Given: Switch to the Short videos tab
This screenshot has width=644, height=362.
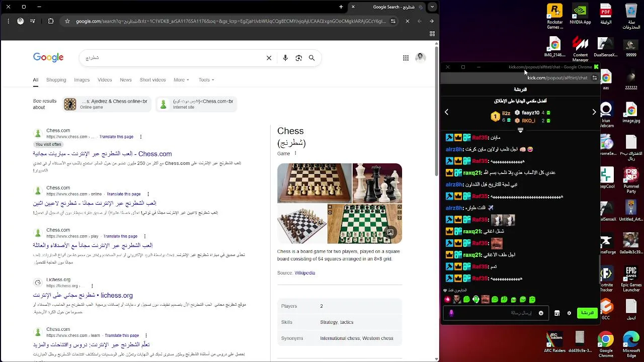Looking at the screenshot, I should pos(152,80).
